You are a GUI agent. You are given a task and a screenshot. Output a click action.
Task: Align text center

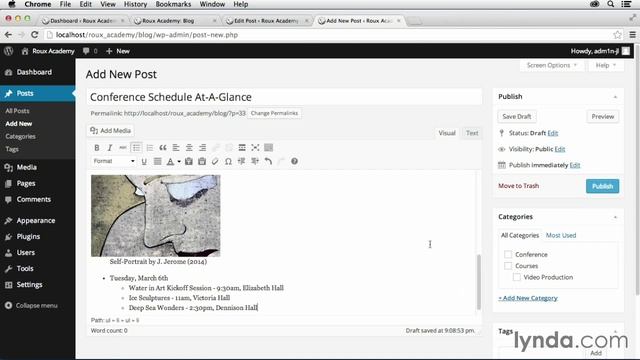point(189,148)
